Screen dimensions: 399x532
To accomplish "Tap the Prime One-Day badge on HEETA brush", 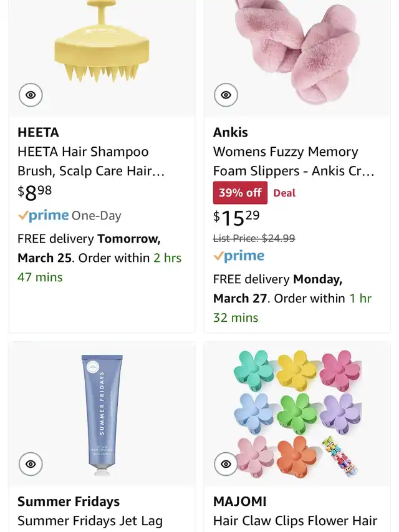I will [x=69, y=216].
